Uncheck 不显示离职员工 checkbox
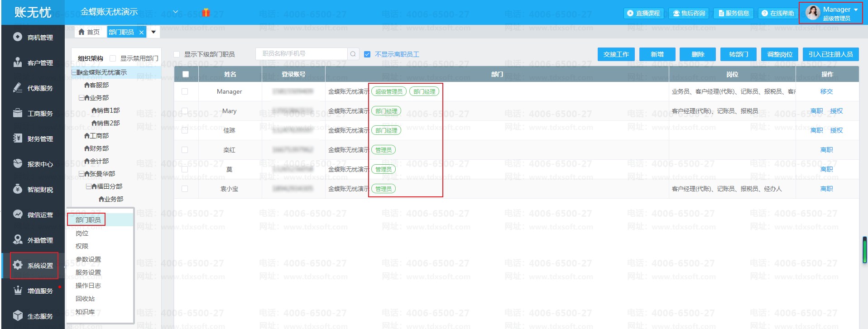The height and width of the screenshot is (329, 868). [367, 54]
